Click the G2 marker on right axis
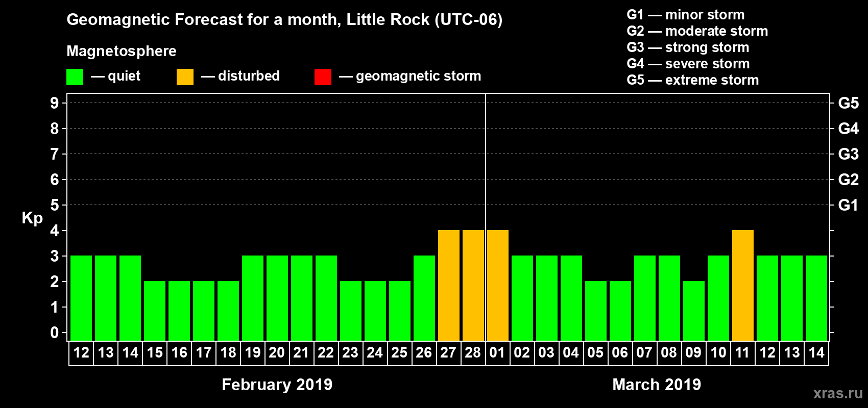The image size is (868, 408). click(849, 180)
